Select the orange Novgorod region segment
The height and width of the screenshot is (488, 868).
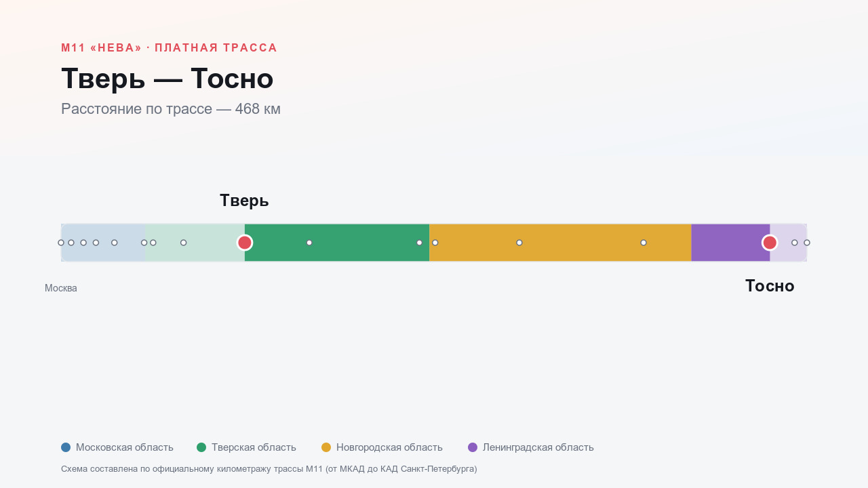pyautogui.click(x=560, y=243)
